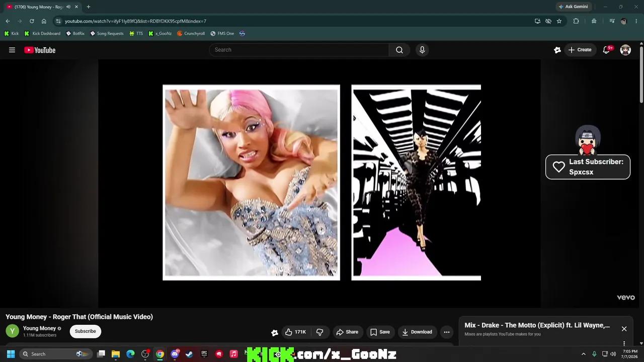Subscribe to the Young Money channel

pyautogui.click(x=85, y=331)
